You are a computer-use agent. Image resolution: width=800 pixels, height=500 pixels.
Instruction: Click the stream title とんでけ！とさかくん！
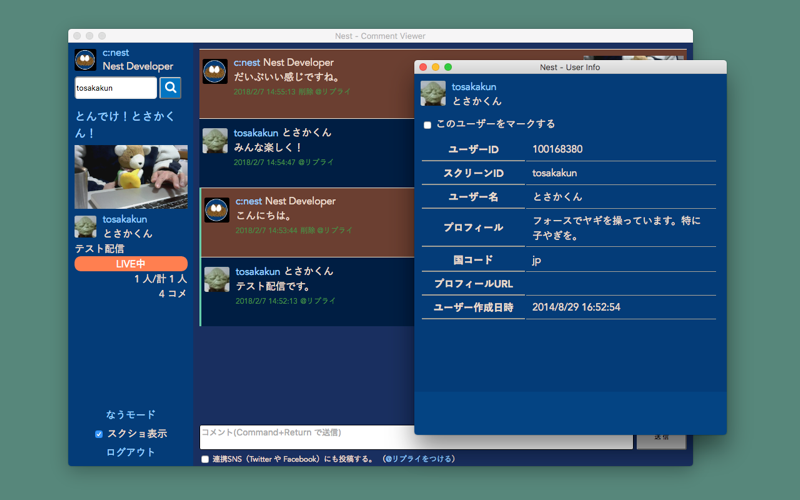[125, 124]
